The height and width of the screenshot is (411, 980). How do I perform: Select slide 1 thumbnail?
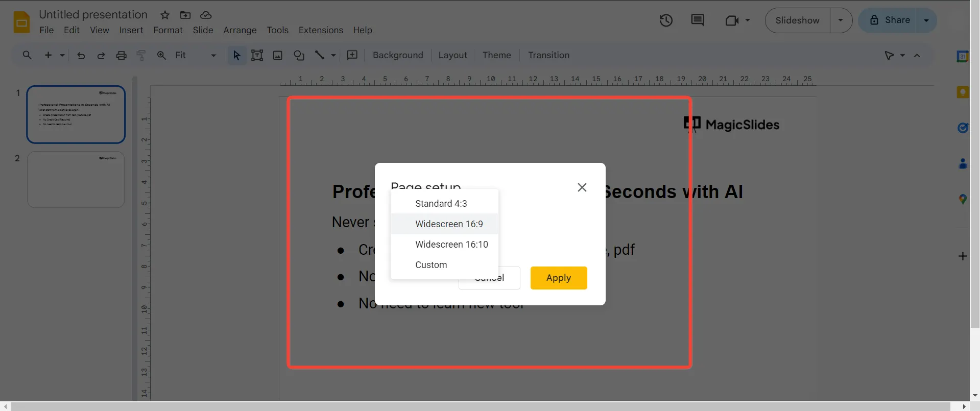click(x=76, y=114)
